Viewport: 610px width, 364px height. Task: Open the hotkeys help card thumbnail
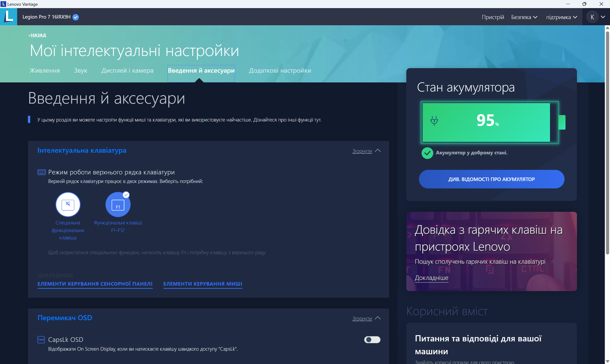[x=492, y=251]
